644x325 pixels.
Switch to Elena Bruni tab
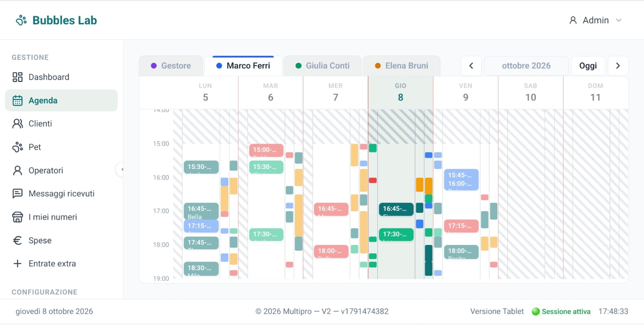(402, 66)
